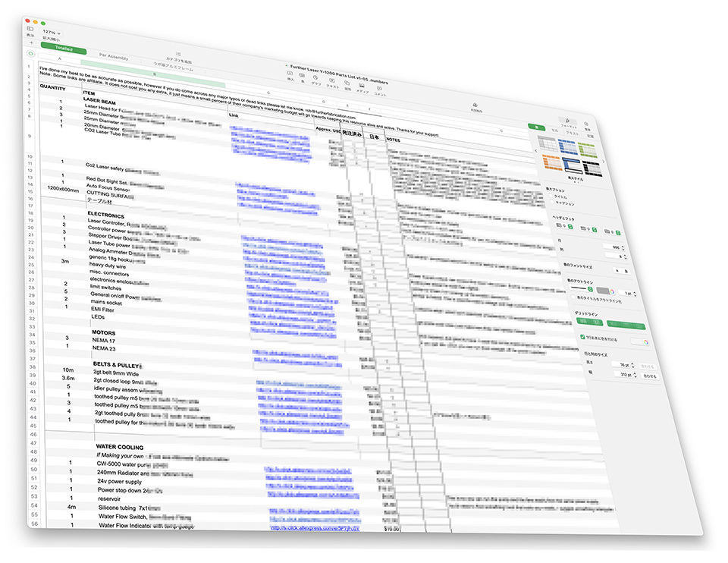The width and height of the screenshot is (728, 563).
Task: Select the highlighted column B header
Action: [x=154, y=74]
